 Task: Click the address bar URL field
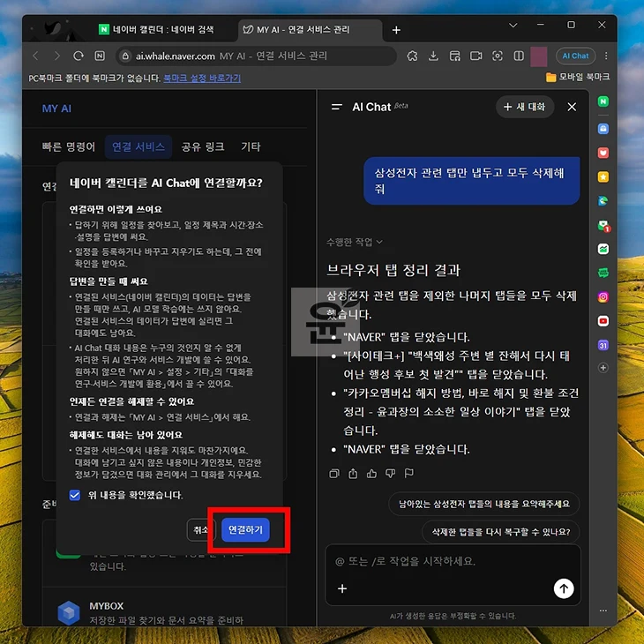[258, 56]
